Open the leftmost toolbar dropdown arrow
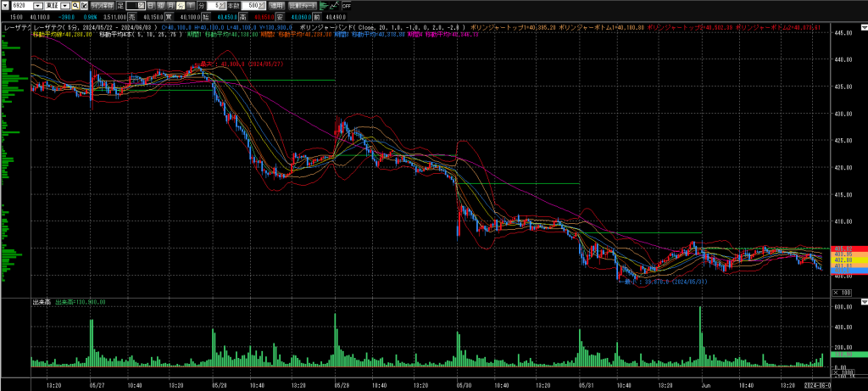 3,5
